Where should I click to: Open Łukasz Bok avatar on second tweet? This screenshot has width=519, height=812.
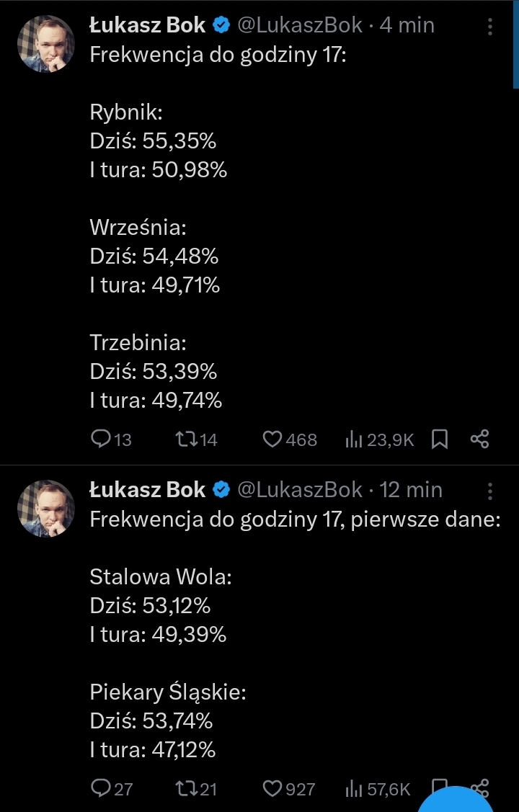[x=45, y=508]
